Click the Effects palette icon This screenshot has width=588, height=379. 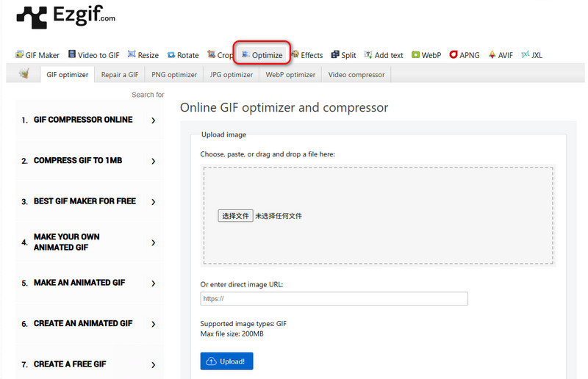295,54
